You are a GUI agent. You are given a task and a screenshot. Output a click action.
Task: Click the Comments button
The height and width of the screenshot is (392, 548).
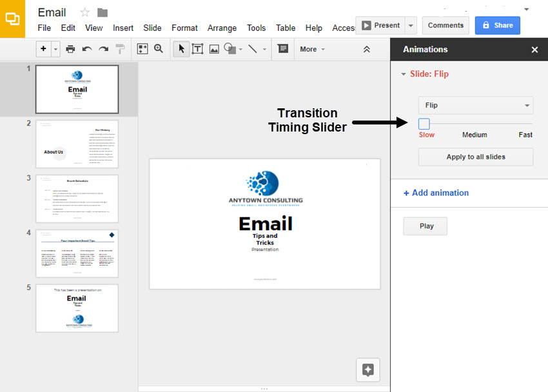(x=445, y=25)
